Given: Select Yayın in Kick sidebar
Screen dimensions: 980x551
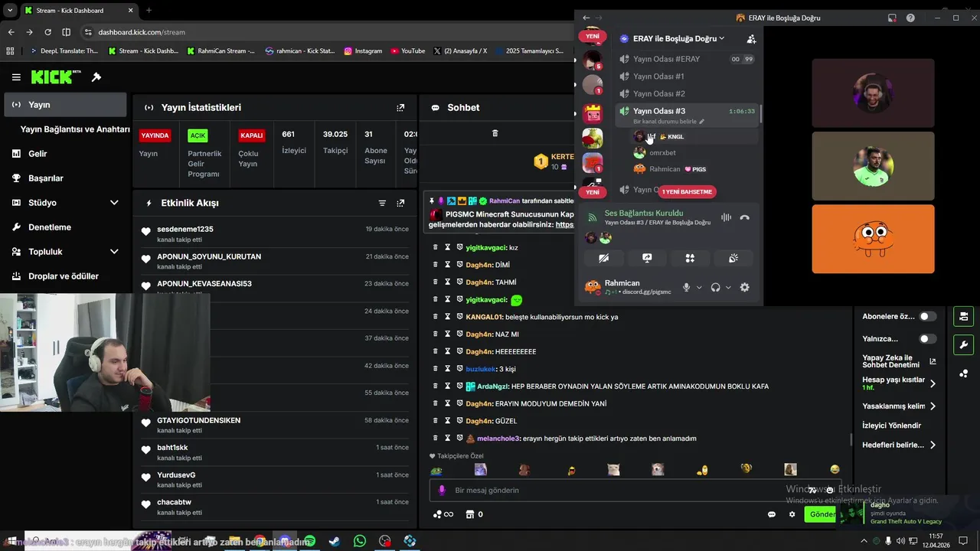Looking at the screenshot, I should [65, 105].
